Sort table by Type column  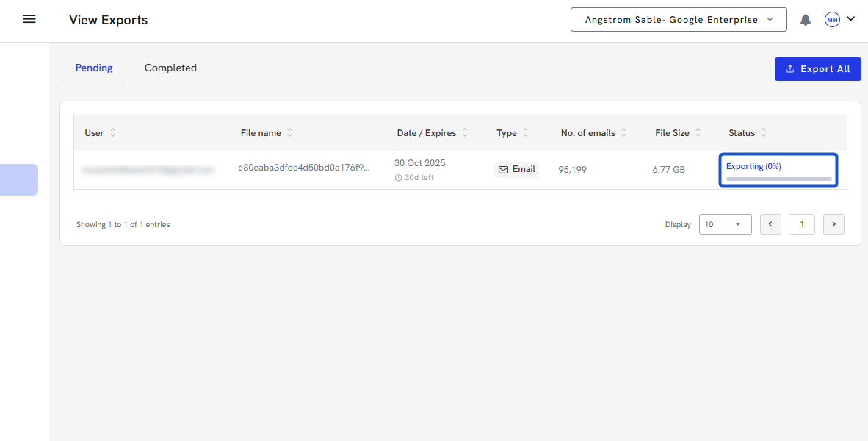point(525,133)
